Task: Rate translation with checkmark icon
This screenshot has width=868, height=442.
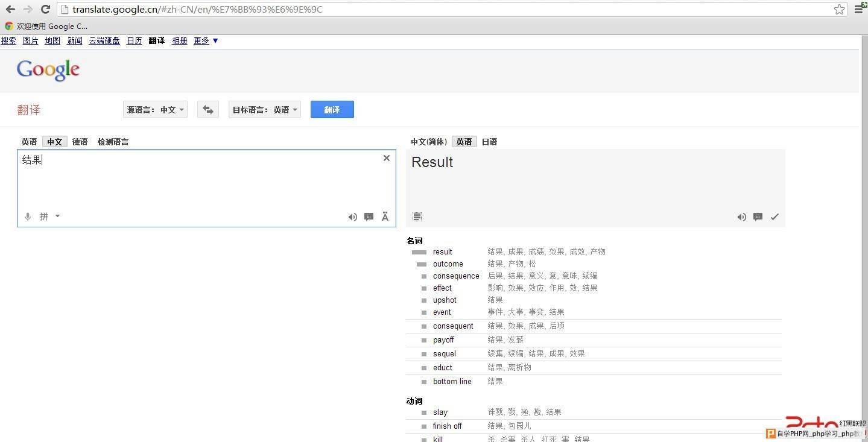Action: pyautogui.click(x=775, y=217)
